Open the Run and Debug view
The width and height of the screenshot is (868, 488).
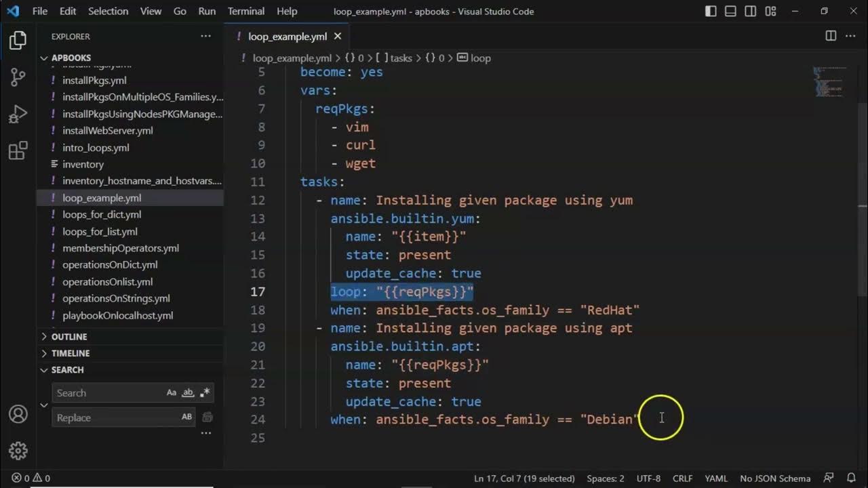pos(18,114)
